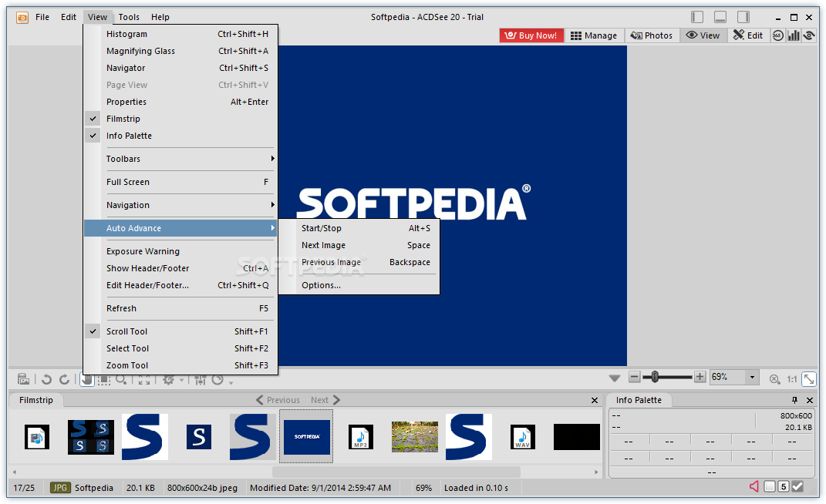Click the ACDSee application logo icon
This screenshot has height=504, width=826.
[22, 18]
